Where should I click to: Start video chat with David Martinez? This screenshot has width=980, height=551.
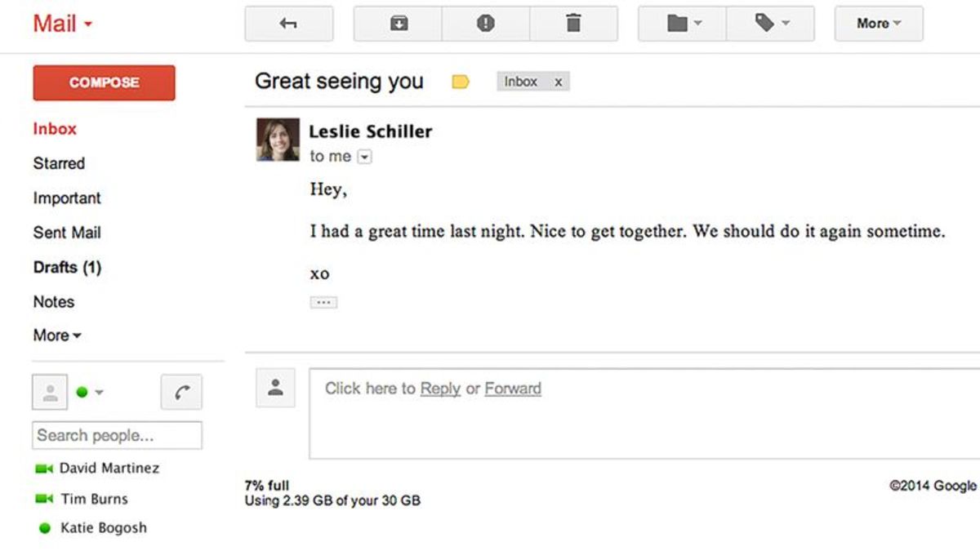point(43,469)
